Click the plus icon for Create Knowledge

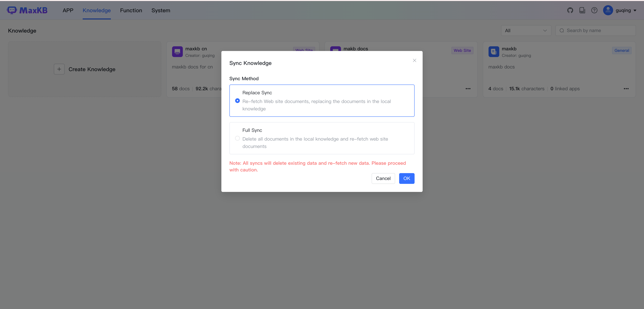point(59,69)
